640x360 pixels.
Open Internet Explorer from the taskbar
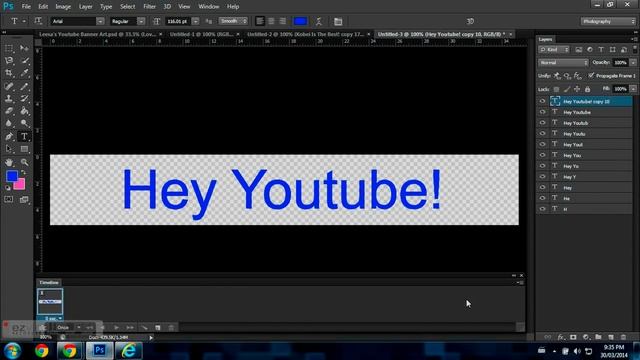point(129,351)
